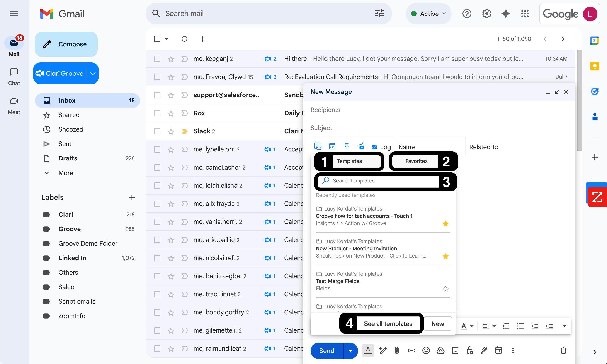Screen dimensions: 607x364
Task: Uncheck the Log checkbox
Action: (374, 147)
